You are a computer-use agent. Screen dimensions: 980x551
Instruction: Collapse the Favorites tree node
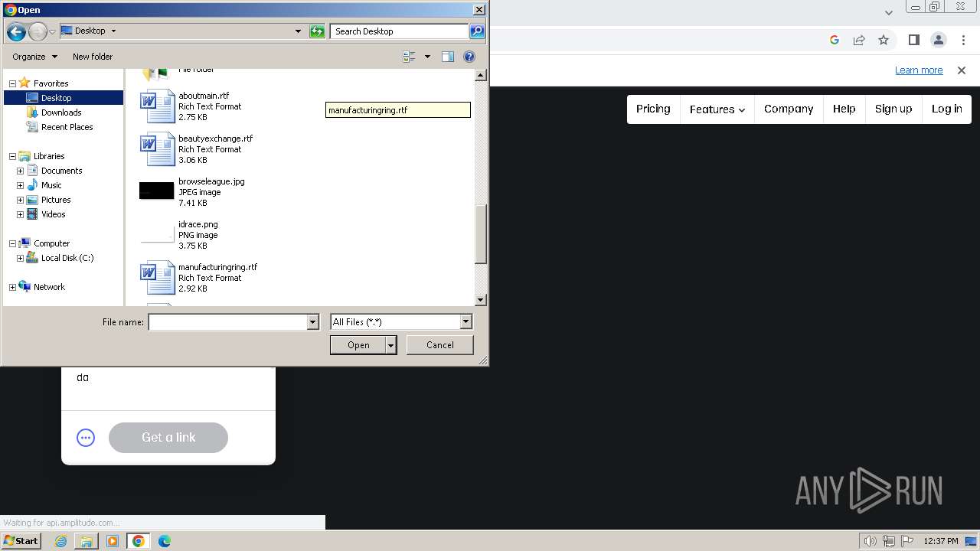[12, 83]
